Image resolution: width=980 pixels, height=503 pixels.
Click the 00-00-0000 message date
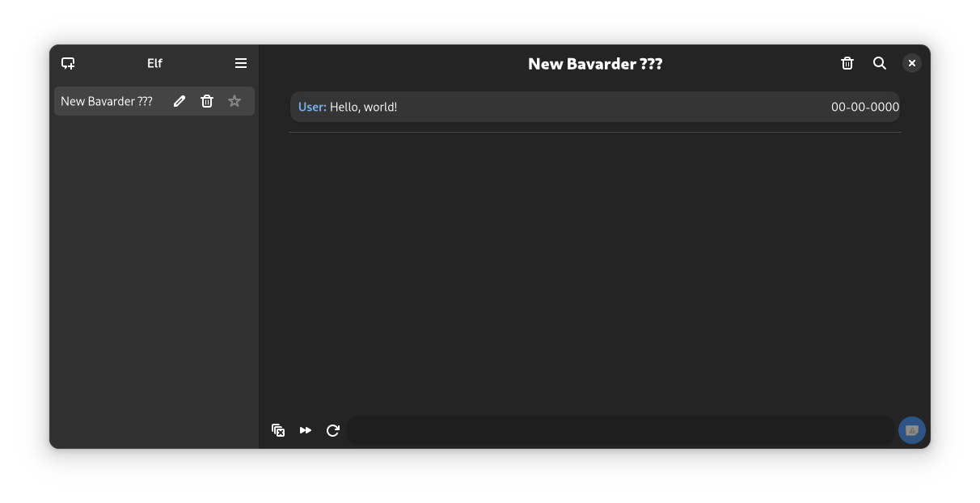point(865,107)
